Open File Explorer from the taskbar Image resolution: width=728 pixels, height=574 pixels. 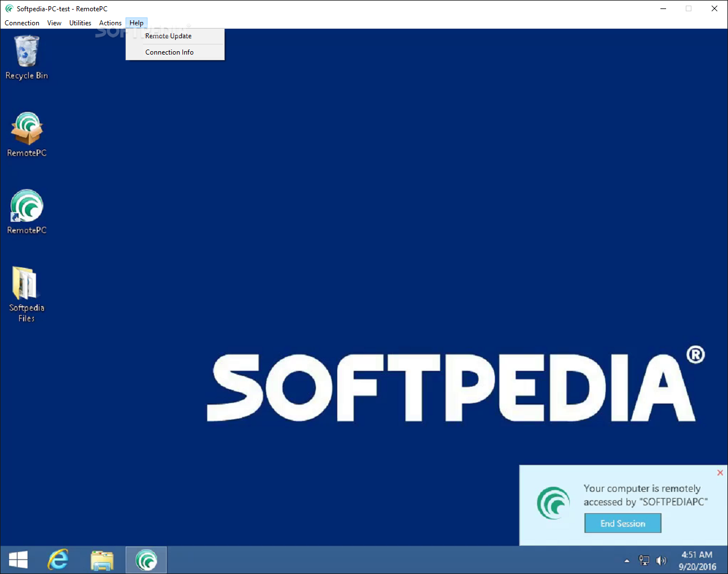[102, 560]
